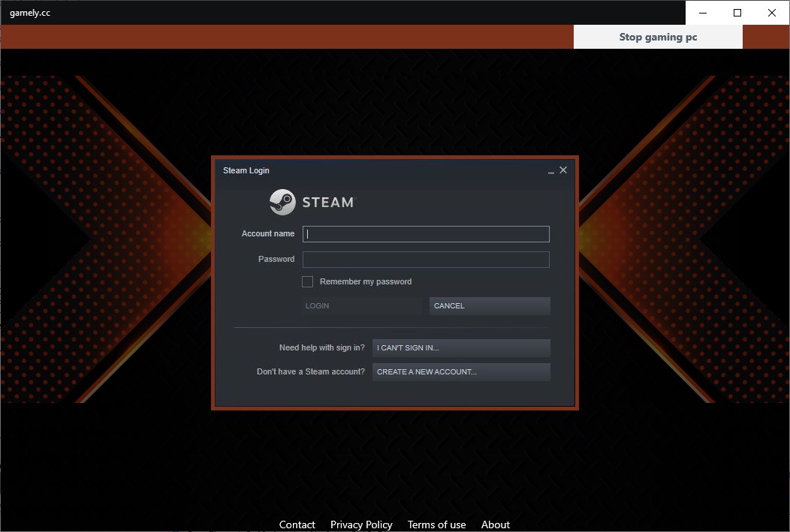The height and width of the screenshot is (532, 790).
Task: Minimize the Steam Login dialog
Action: coord(550,171)
